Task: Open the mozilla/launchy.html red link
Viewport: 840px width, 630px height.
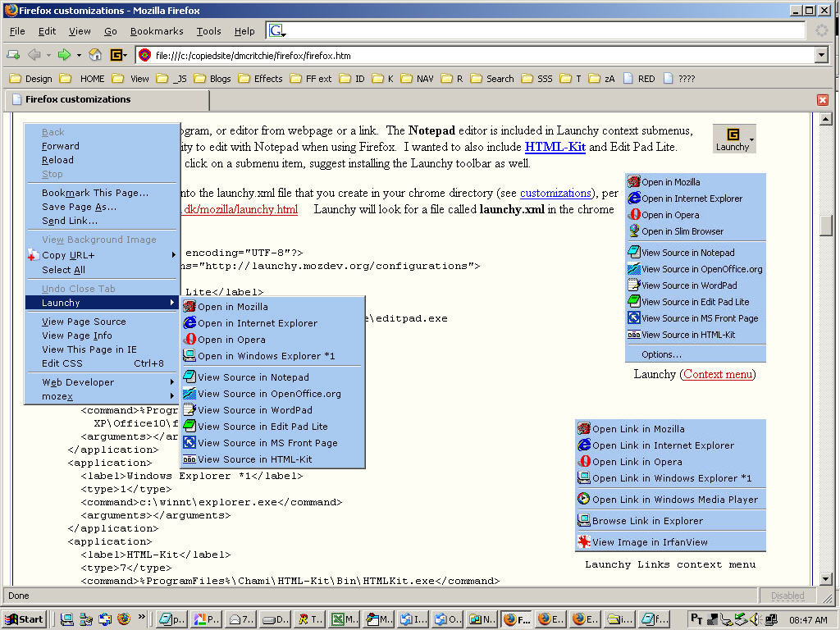Action: coord(240,209)
